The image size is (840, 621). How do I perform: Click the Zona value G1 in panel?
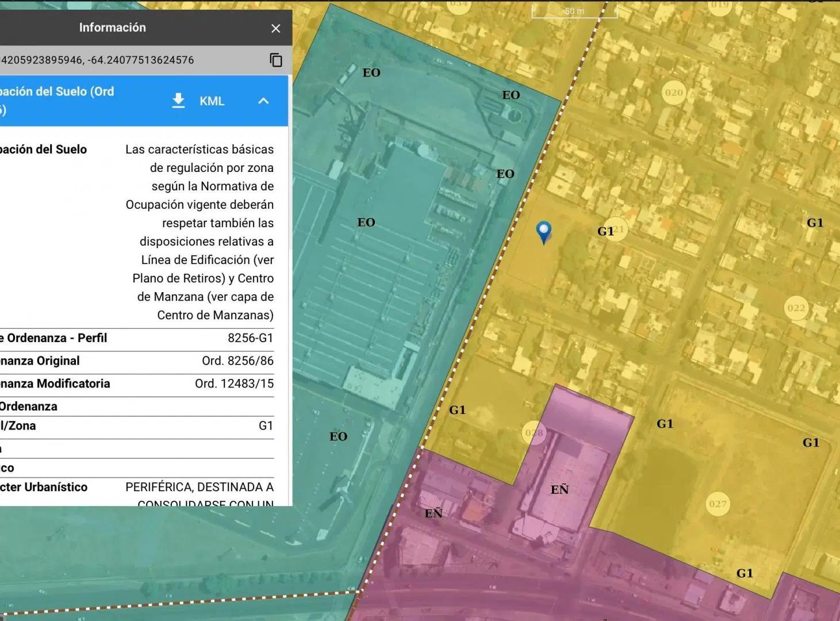click(266, 426)
